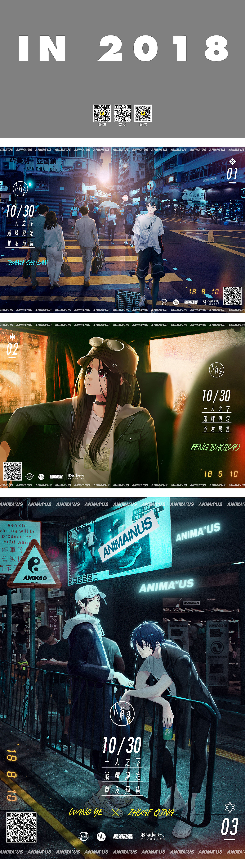Click the WeChat QR code labeled 微信
Viewport: 245px width, 868px height.
point(143,113)
